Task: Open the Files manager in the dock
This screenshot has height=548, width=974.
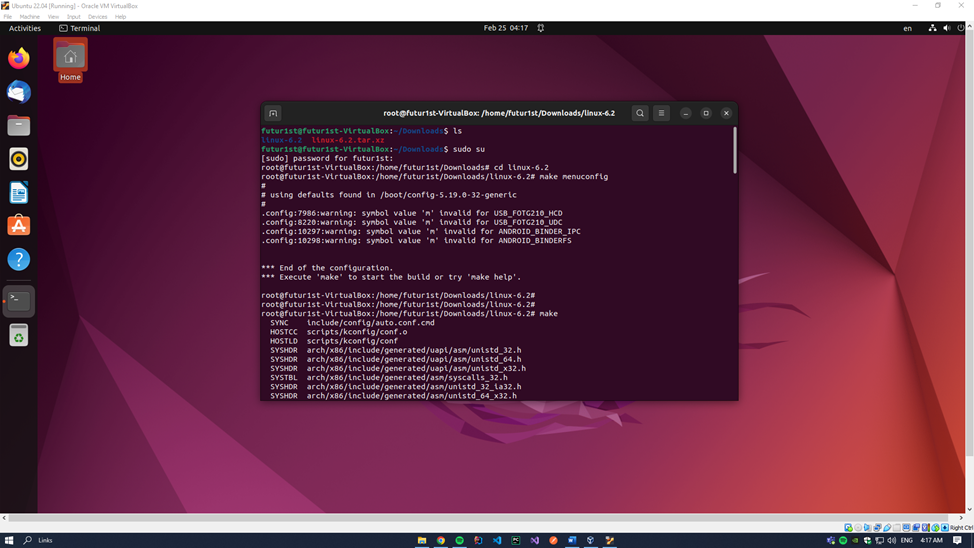Action: (x=19, y=126)
